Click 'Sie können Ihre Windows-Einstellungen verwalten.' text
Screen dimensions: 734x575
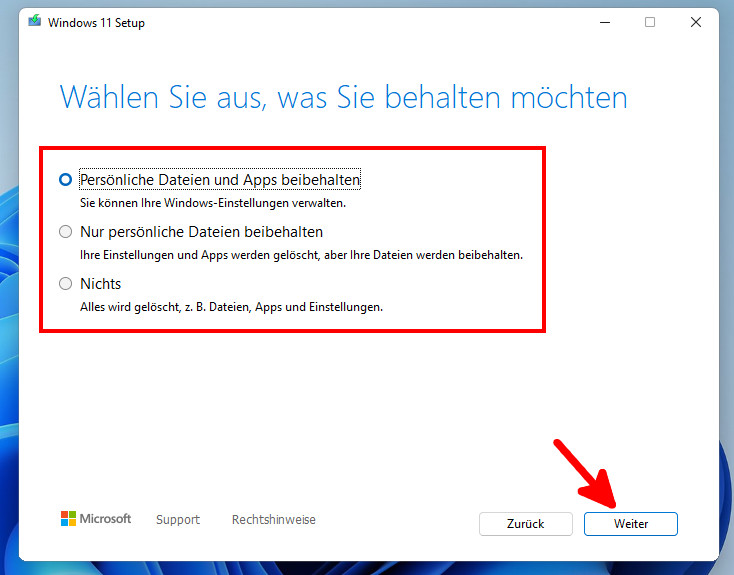(213, 203)
